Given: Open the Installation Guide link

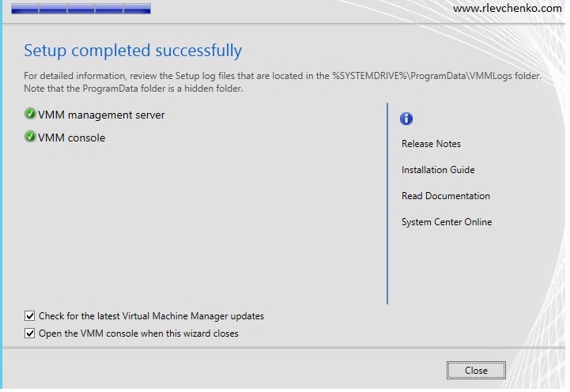Looking at the screenshot, I should [438, 170].
